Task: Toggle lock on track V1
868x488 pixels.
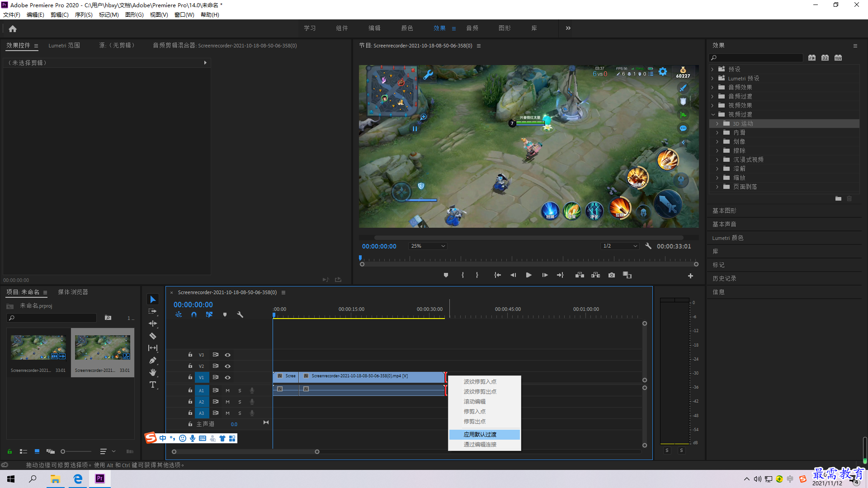Action: click(190, 377)
